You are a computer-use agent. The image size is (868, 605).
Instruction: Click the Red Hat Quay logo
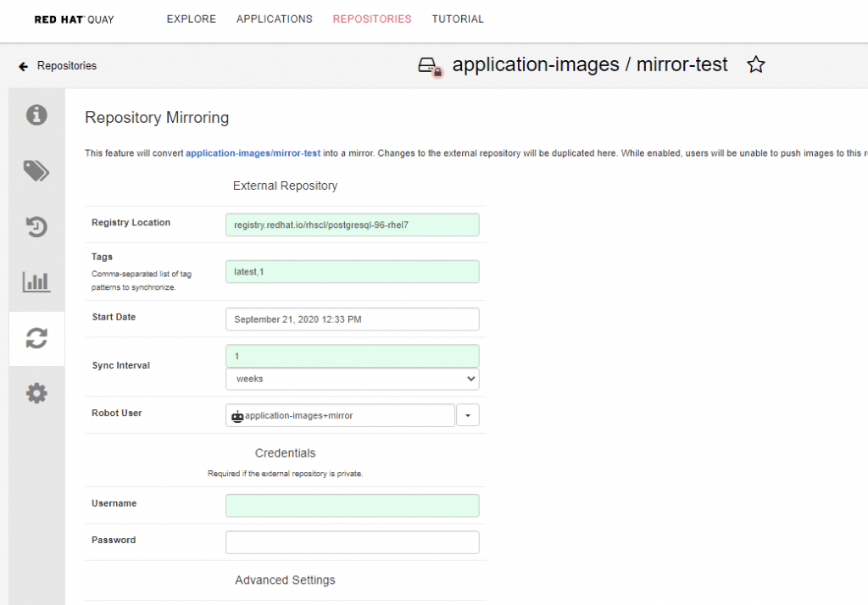pyautogui.click(x=74, y=19)
